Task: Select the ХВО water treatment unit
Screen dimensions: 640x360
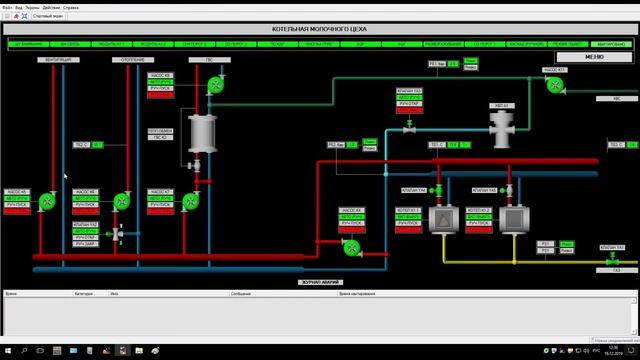Action: (502, 129)
